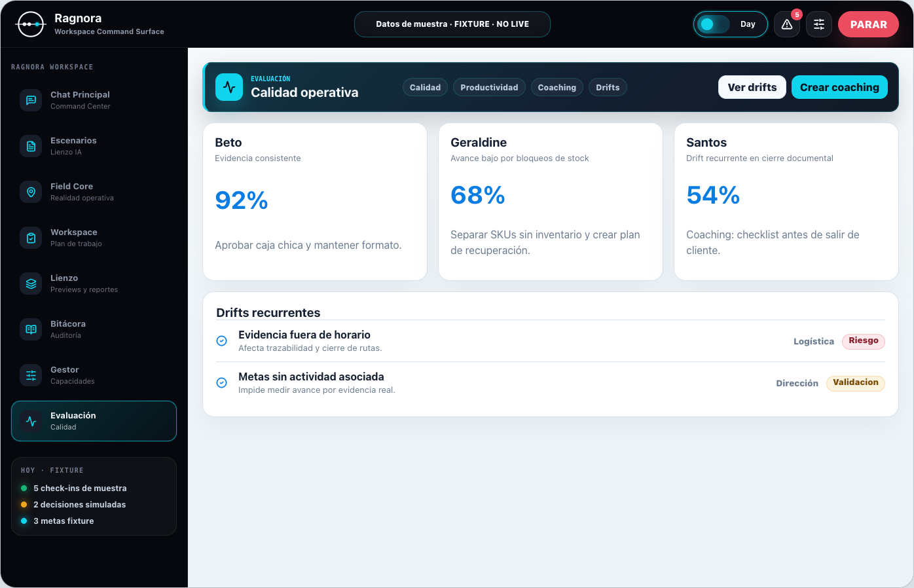Viewport: 914px width, 588px height.
Task: Click the 54% value
Action: pos(713,195)
